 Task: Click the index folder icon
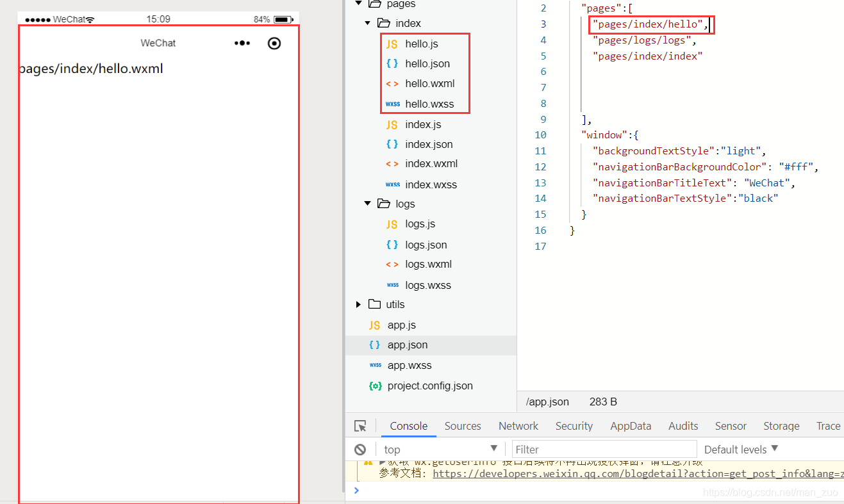[384, 23]
